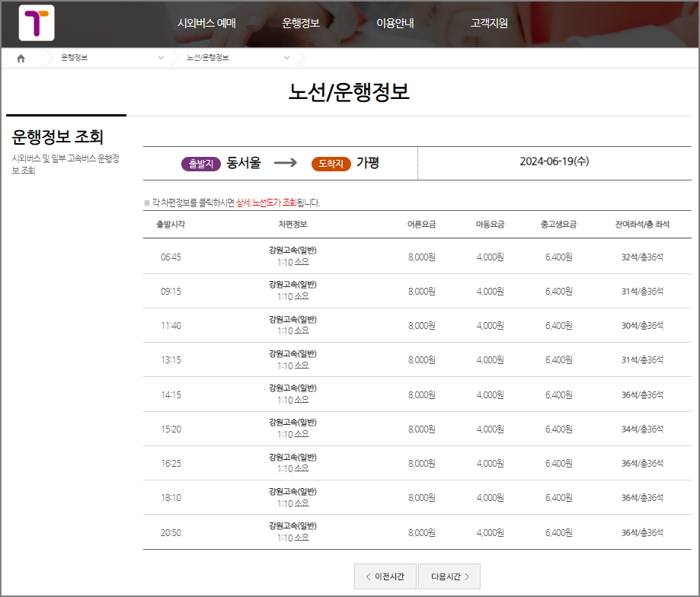The width and height of the screenshot is (700, 597).
Task: Click the 다음시간 button
Action: (450, 576)
